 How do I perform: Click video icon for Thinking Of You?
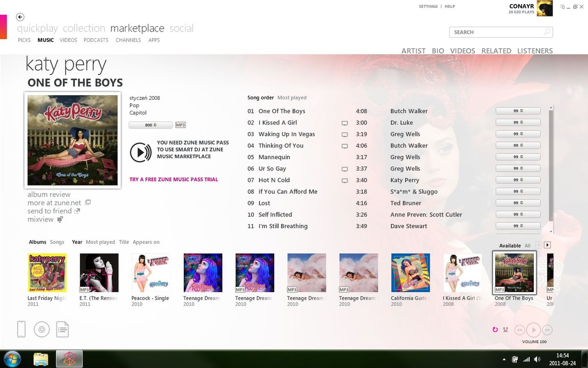coord(345,146)
